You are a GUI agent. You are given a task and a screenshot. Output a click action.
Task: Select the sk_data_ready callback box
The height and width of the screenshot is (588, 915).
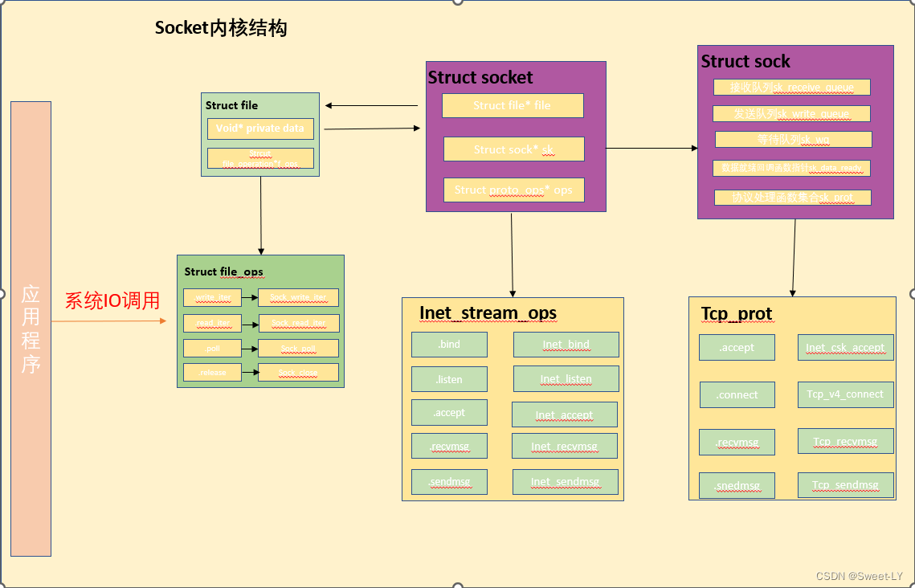791,168
